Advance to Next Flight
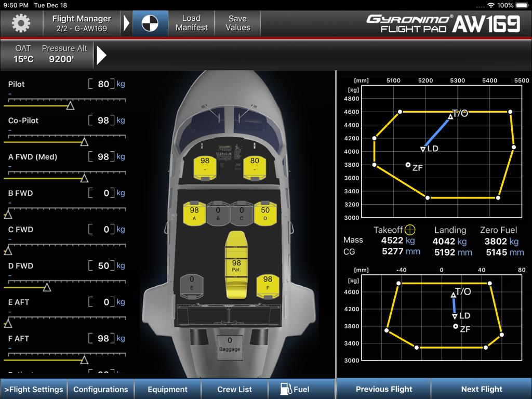Screen dimensions: 532x399 [x=481, y=389]
